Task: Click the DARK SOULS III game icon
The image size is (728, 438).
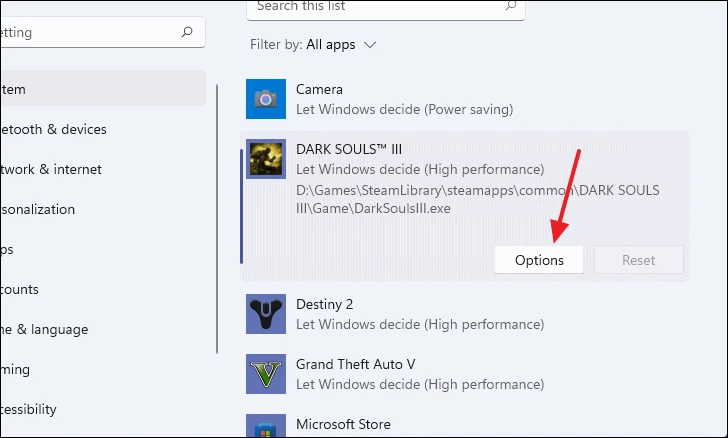Action: click(266, 159)
